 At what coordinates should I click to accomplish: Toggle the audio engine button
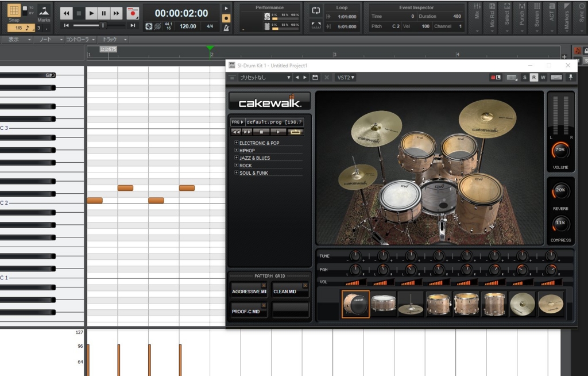(149, 26)
